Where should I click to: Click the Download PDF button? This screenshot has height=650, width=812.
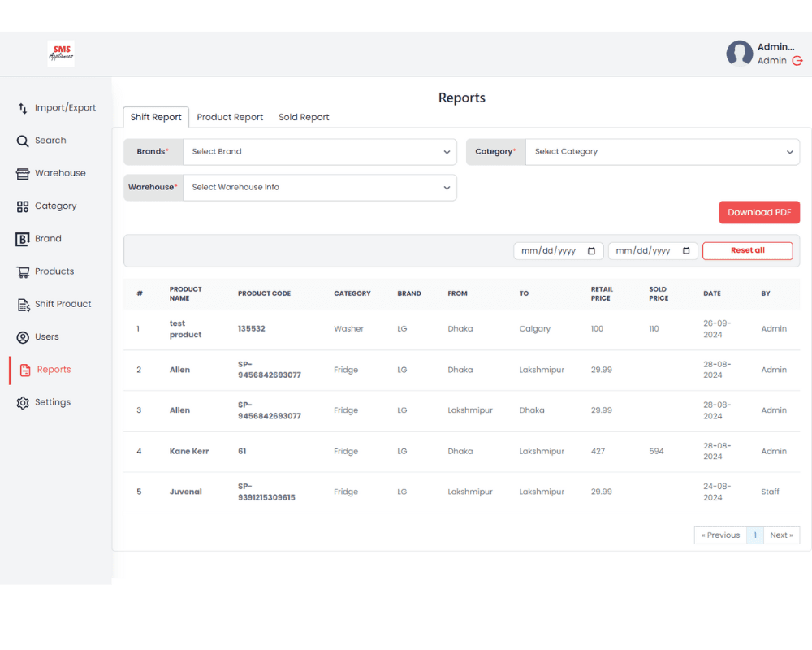point(759,213)
